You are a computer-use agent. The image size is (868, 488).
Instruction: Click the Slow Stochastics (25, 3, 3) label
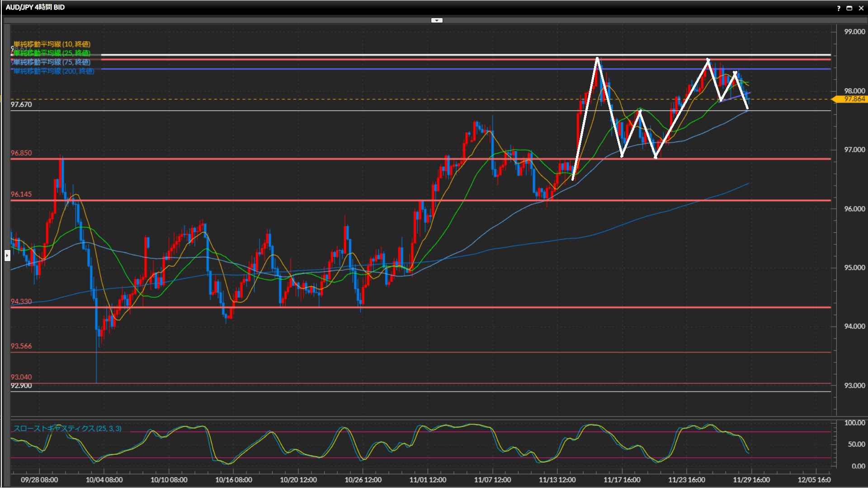67,428
